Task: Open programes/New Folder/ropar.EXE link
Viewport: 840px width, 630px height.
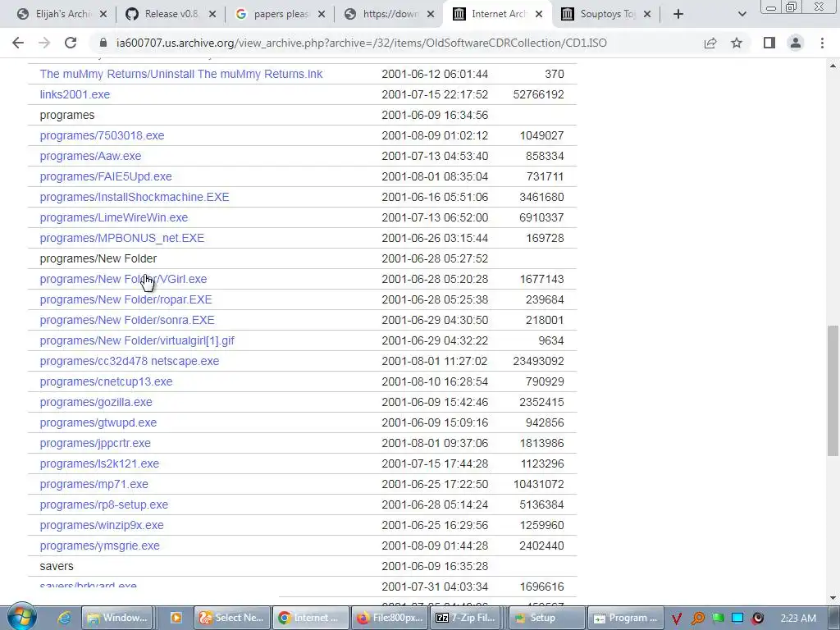Action: point(126,299)
